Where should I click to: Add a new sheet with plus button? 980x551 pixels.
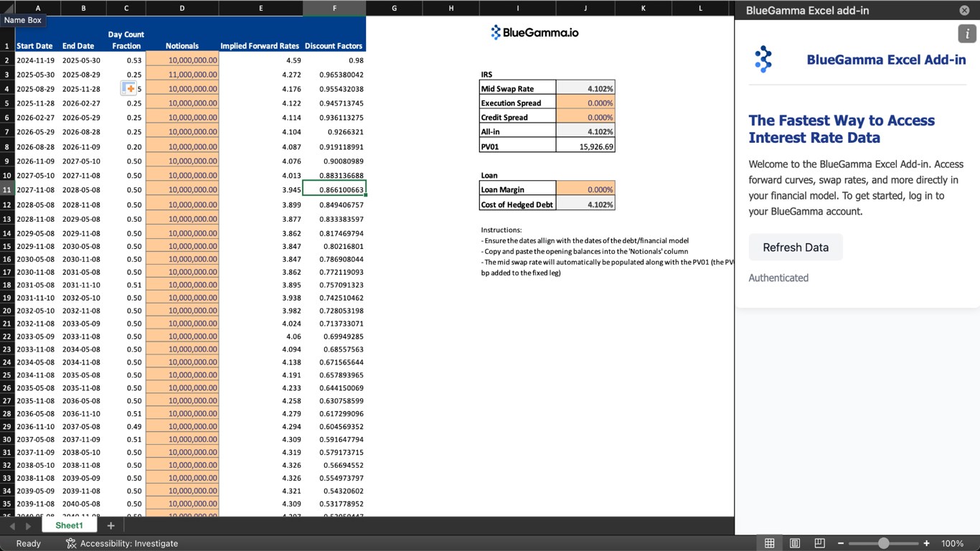coord(110,526)
